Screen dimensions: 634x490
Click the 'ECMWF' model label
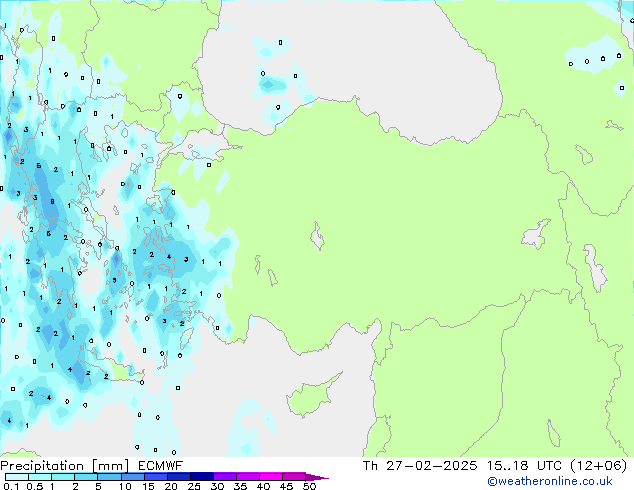point(160,466)
